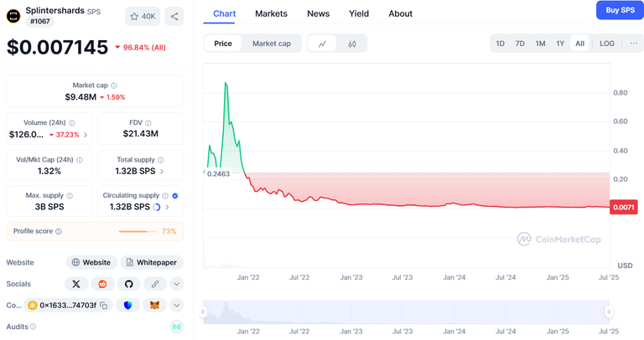Click the Profile score bar
The width and height of the screenshot is (644, 340).
(x=138, y=232)
